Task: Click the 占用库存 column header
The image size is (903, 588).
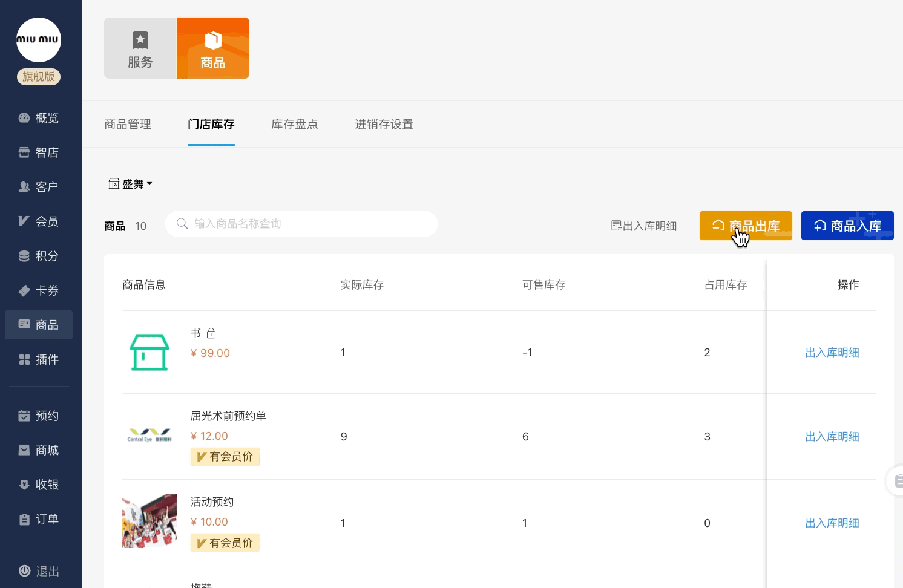Action: pyautogui.click(x=726, y=285)
